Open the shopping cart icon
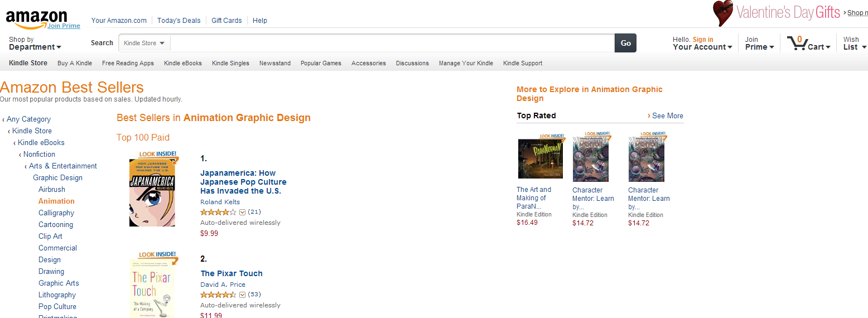 point(797,43)
